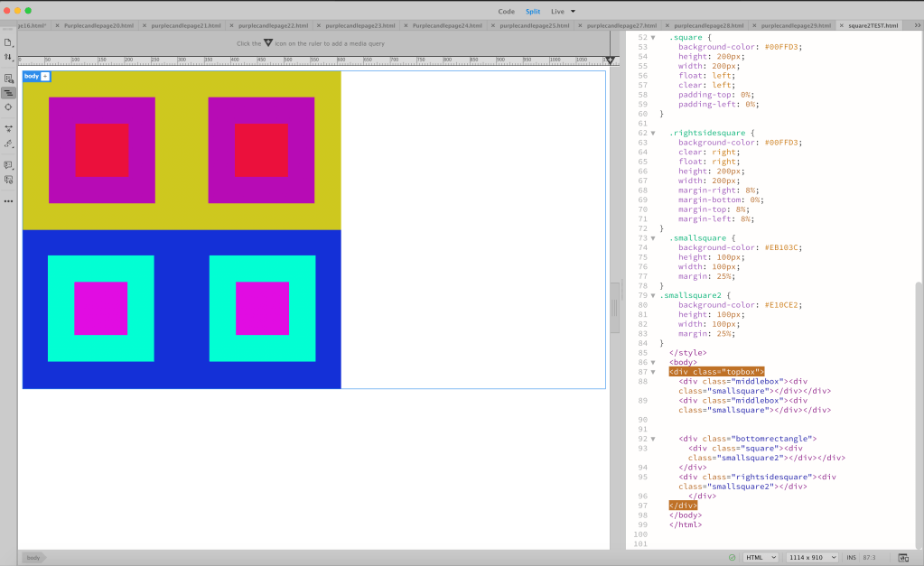
Task: Open Documents icon in left toolbar
Action: (x=8, y=43)
